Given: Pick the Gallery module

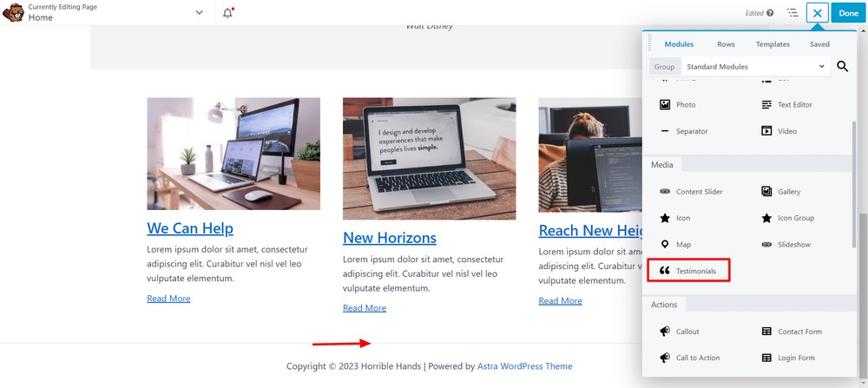Looking at the screenshot, I should coord(781,192).
